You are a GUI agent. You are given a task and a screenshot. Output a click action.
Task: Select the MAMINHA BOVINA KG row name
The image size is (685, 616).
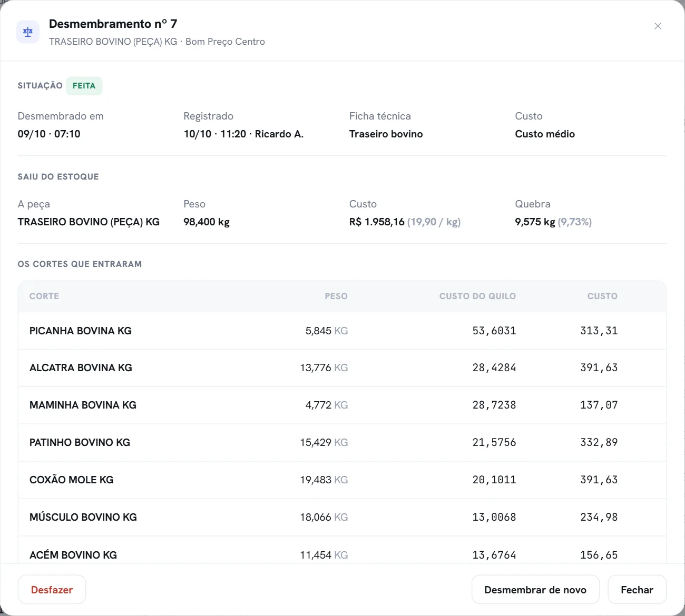point(83,405)
